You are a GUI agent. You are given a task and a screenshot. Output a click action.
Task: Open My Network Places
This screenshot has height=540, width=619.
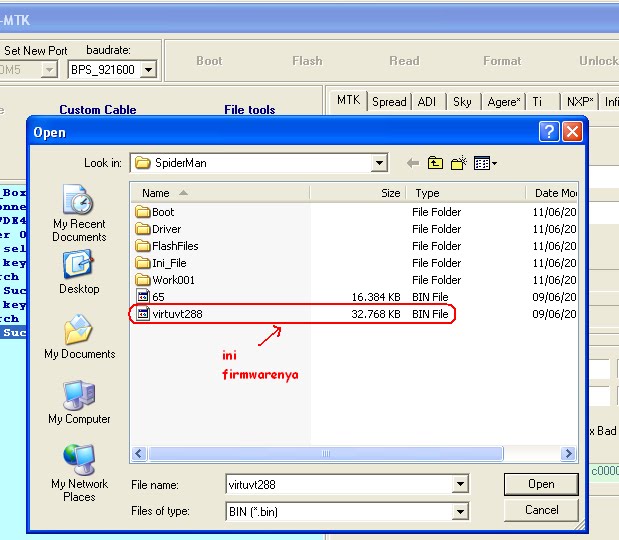point(79,473)
